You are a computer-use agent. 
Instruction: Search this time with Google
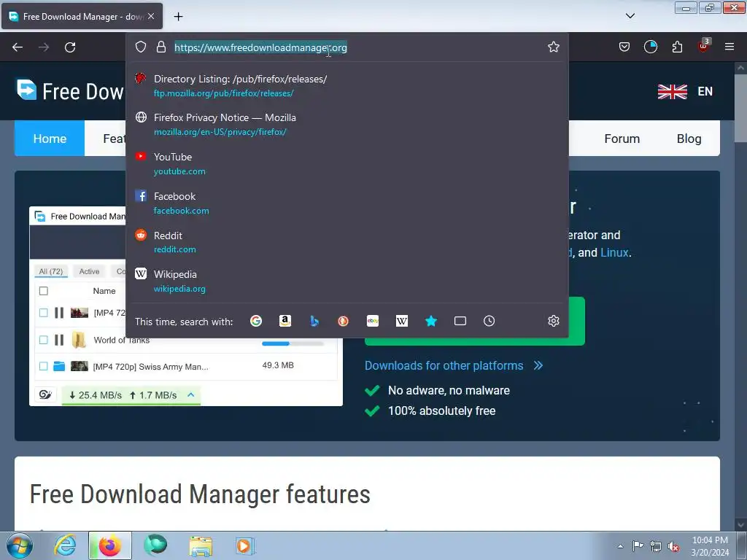tap(256, 321)
